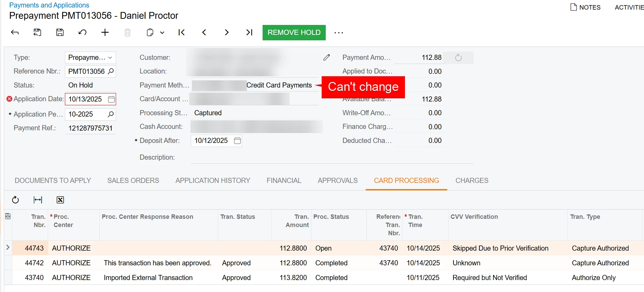Screen dimensions: 644x292
Task: Click the back arrow toolbar icon
Action: click(15, 32)
